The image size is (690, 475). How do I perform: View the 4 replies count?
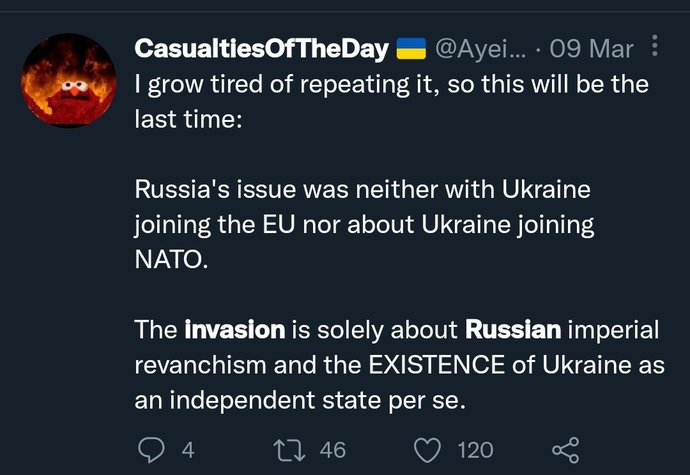tap(188, 450)
